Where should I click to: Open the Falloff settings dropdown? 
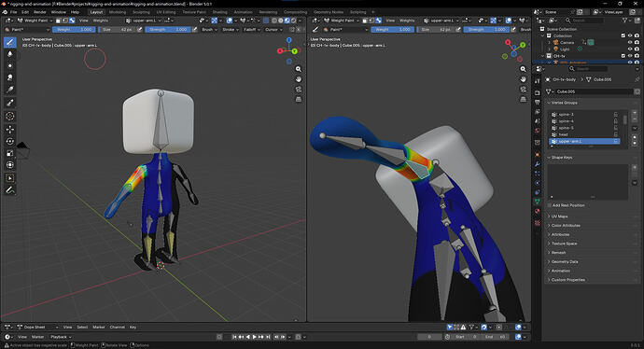tap(251, 30)
